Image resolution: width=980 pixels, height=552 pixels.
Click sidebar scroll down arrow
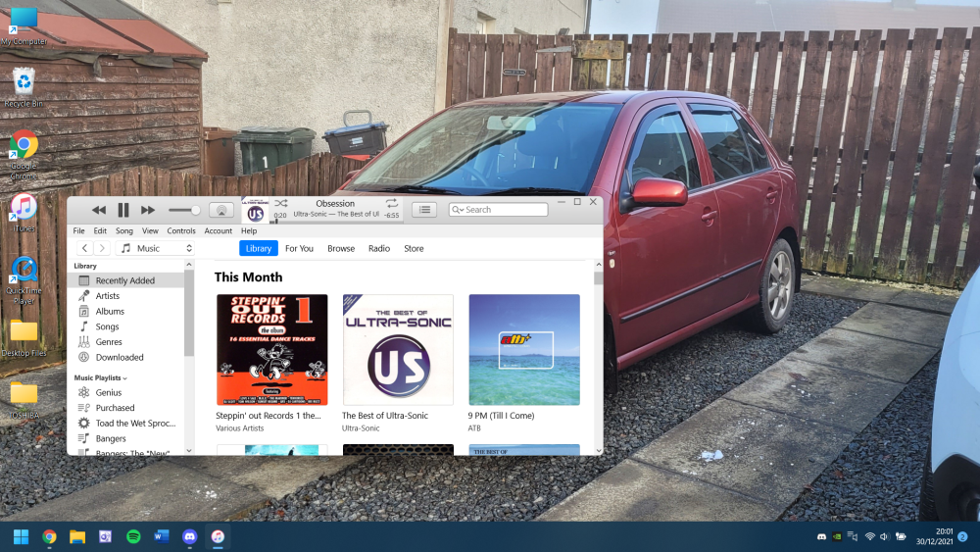click(x=189, y=451)
